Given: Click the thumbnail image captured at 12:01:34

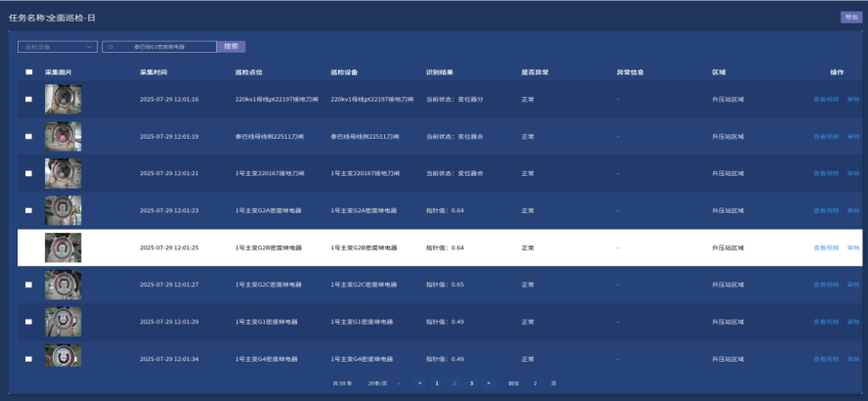Looking at the screenshot, I should click(x=63, y=357).
